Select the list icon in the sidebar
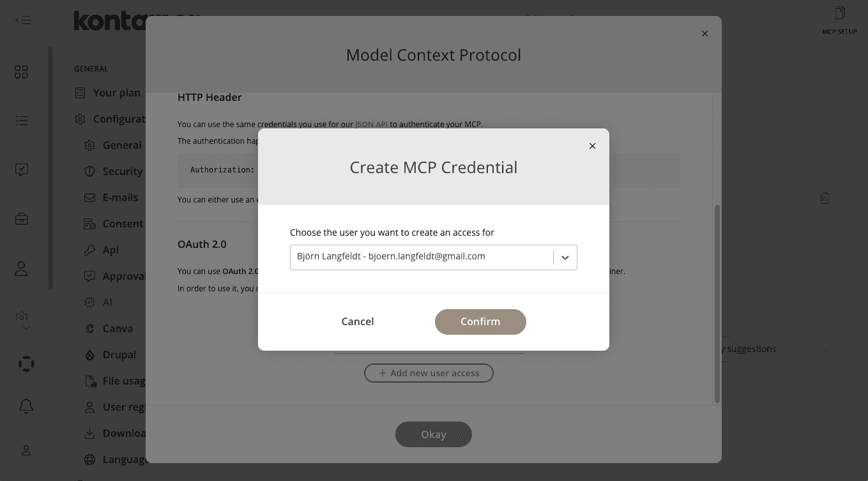 tap(21, 120)
